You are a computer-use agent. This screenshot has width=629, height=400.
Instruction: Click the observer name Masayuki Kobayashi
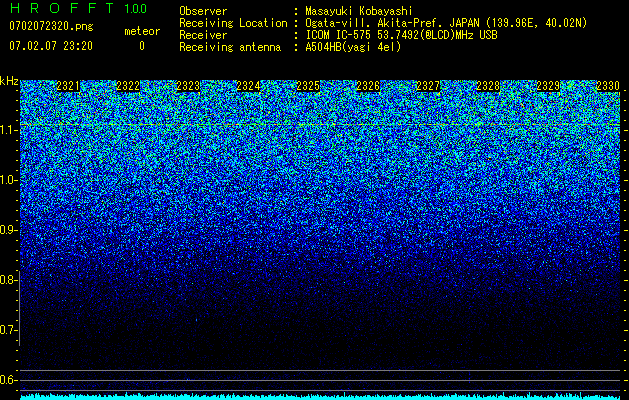pyautogui.click(x=359, y=11)
